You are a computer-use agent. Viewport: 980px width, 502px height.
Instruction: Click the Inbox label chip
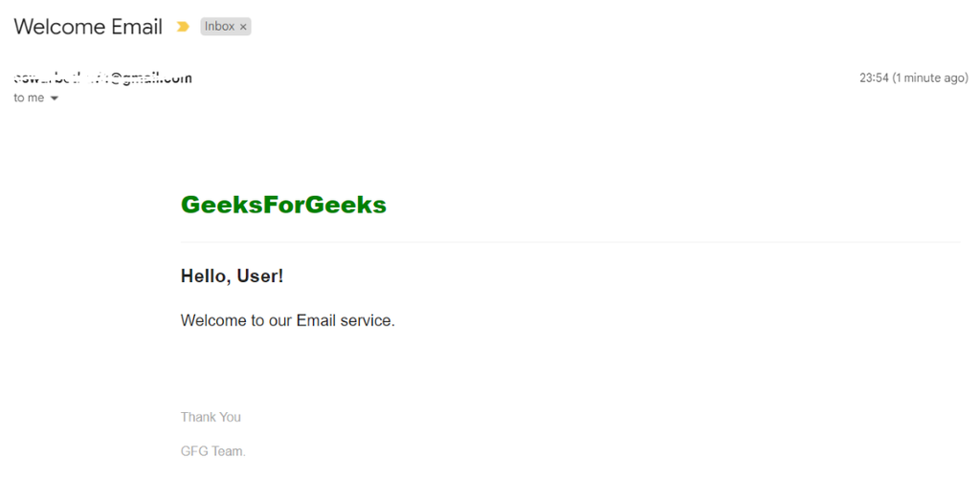(x=226, y=27)
